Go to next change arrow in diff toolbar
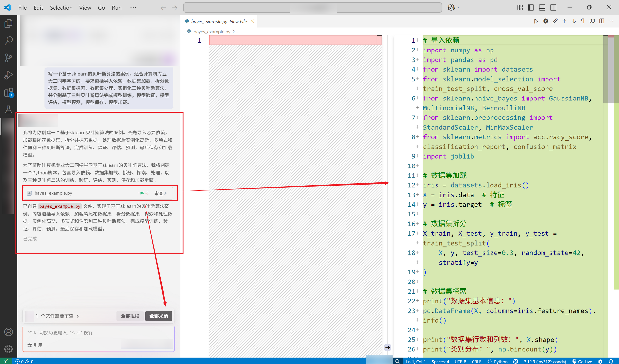619x364 pixels. click(574, 21)
